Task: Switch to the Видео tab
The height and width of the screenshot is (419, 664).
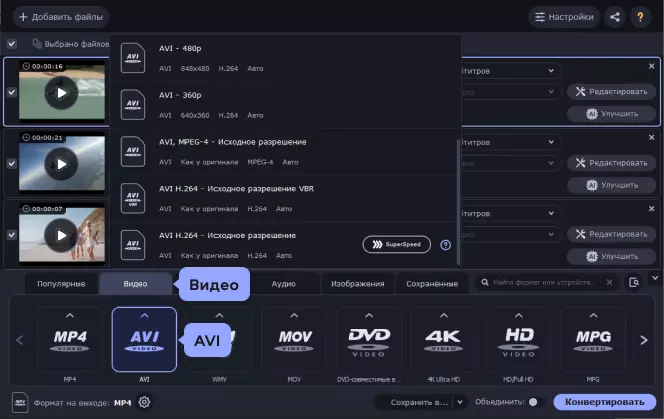Action: click(x=135, y=284)
